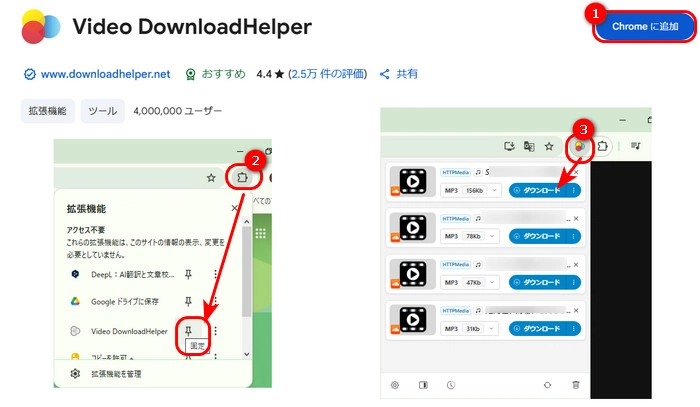700x407 pixels.
Task: Dismiss the 31Kb media item
Action: tap(576, 311)
